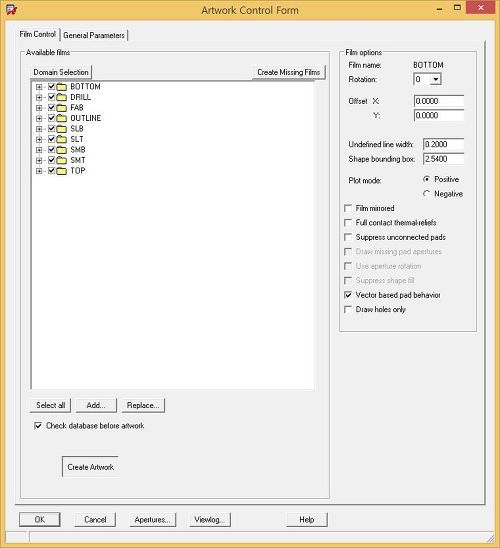Click the DRILL film folder icon
500x548 pixels.
[x=61, y=98]
